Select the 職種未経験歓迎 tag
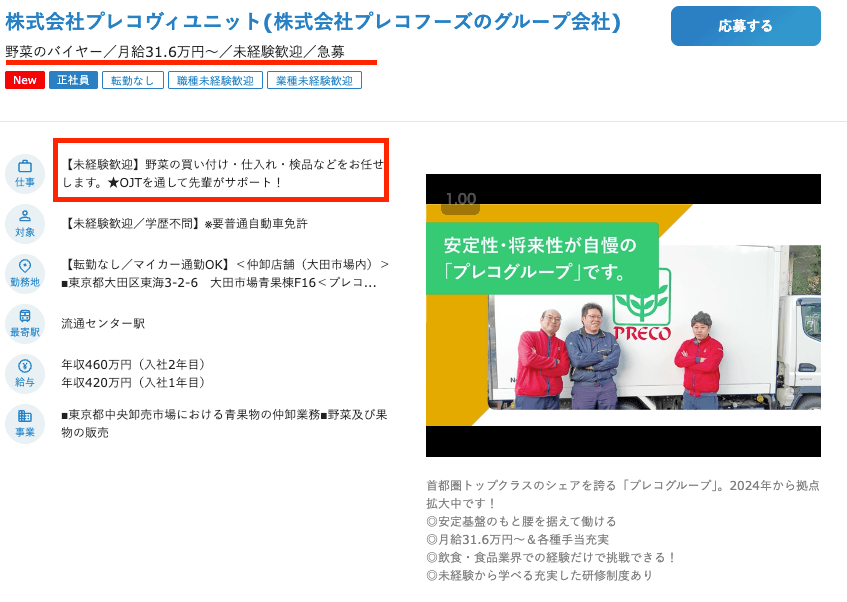This screenshot has height=602, width=847. (x=215, y=80)
